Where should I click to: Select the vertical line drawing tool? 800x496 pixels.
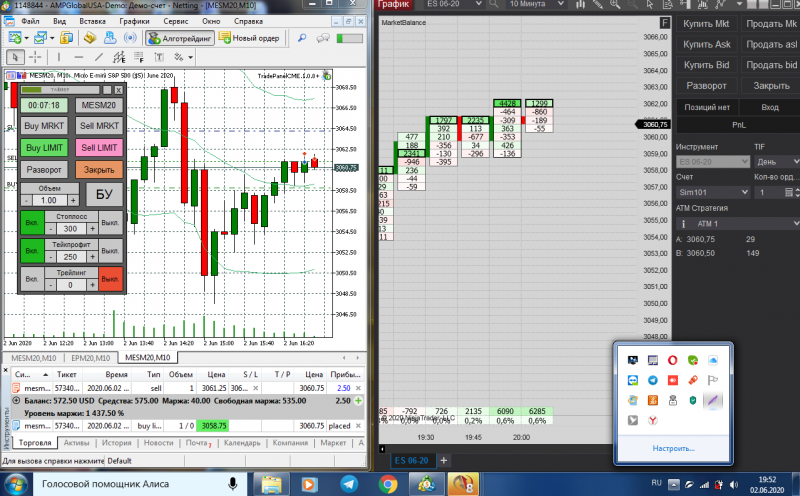(x=59, y=57)
